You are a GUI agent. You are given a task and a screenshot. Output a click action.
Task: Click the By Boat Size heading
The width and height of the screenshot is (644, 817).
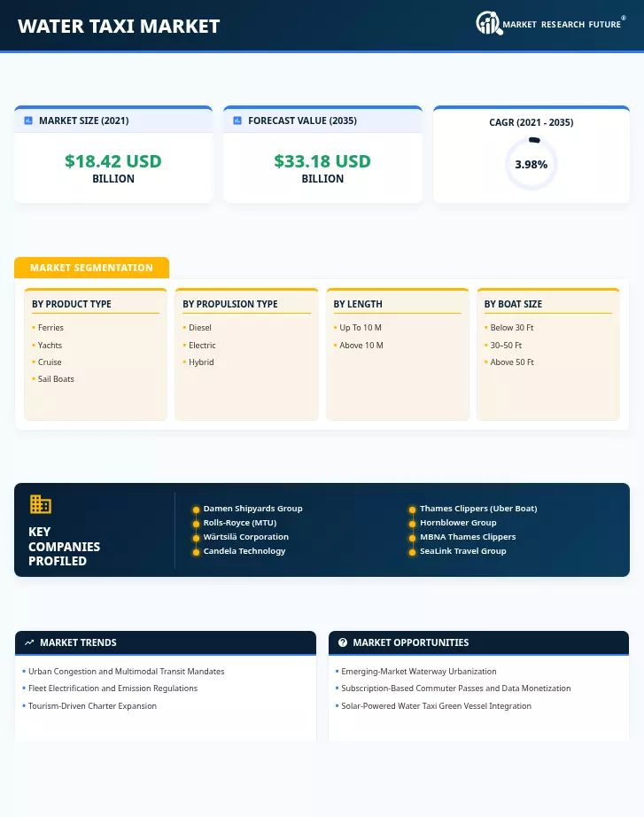coord(513,304)
